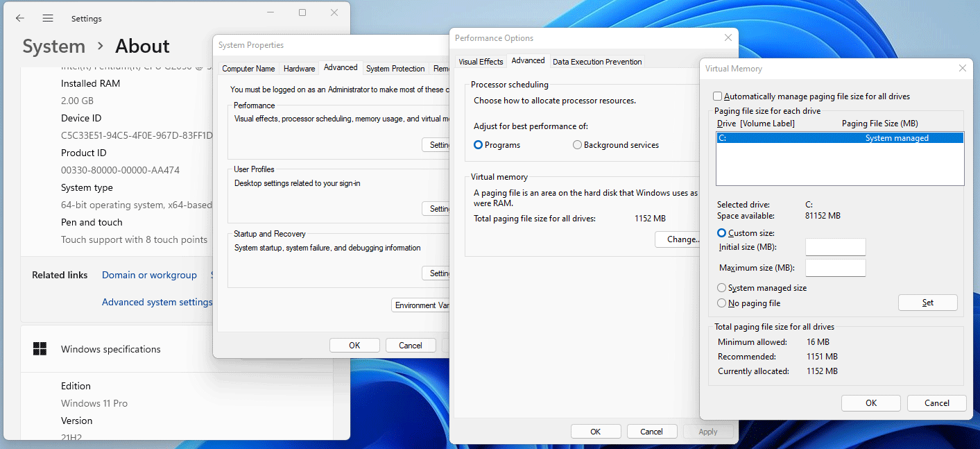Maximize the Settings window

(x=302, y=12)
